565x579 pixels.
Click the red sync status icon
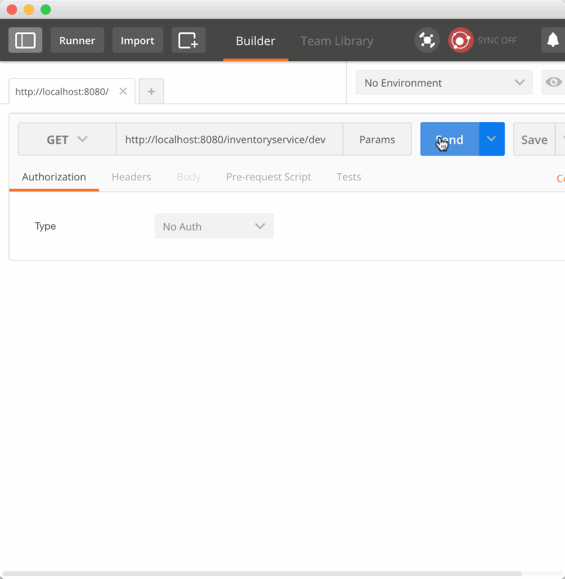(460, 40)
